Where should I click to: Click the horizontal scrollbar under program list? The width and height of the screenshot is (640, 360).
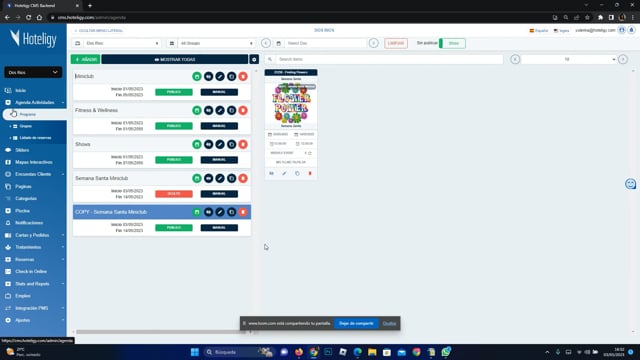click(161, 332)
